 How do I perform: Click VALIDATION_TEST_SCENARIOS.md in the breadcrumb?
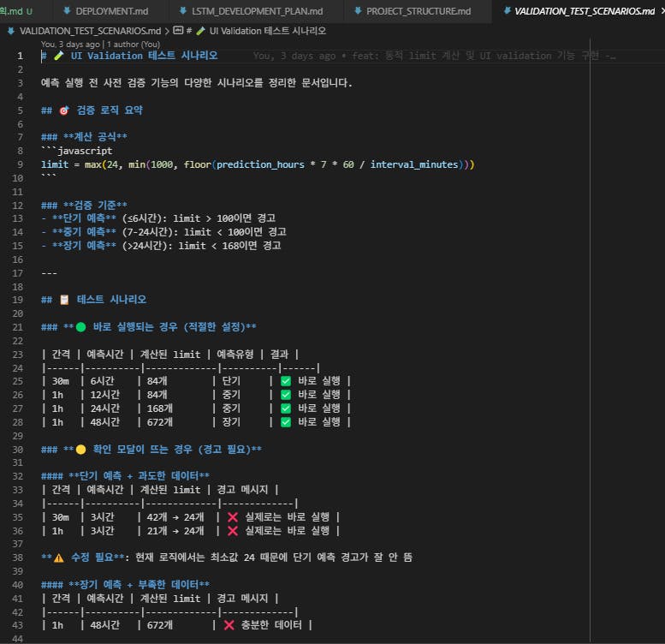click(90, 31)
